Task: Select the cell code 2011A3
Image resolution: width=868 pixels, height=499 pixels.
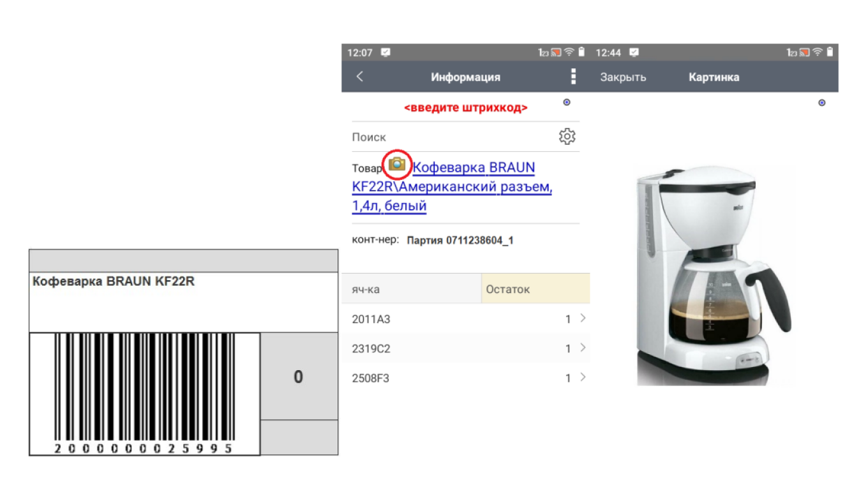Action: [371, 319]
